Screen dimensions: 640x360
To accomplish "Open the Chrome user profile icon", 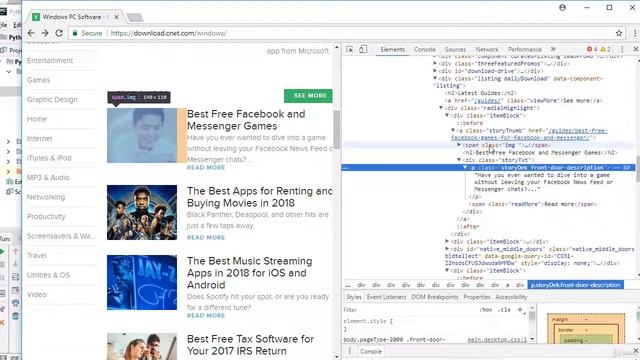I will pyautogui.click(x=562, y=8).
